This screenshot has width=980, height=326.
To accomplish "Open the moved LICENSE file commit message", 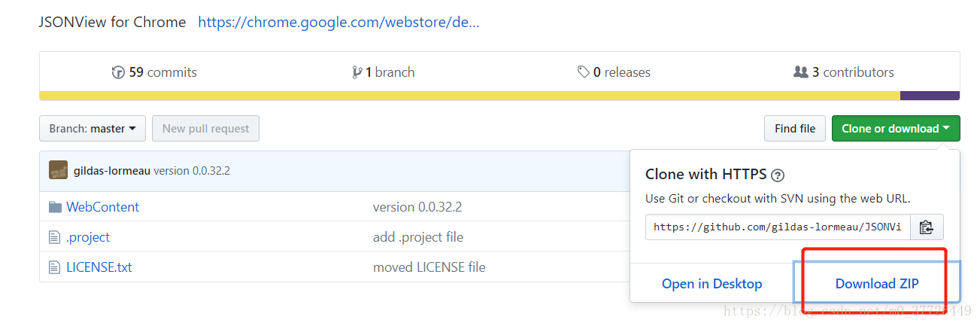I will tap(429, 267).
